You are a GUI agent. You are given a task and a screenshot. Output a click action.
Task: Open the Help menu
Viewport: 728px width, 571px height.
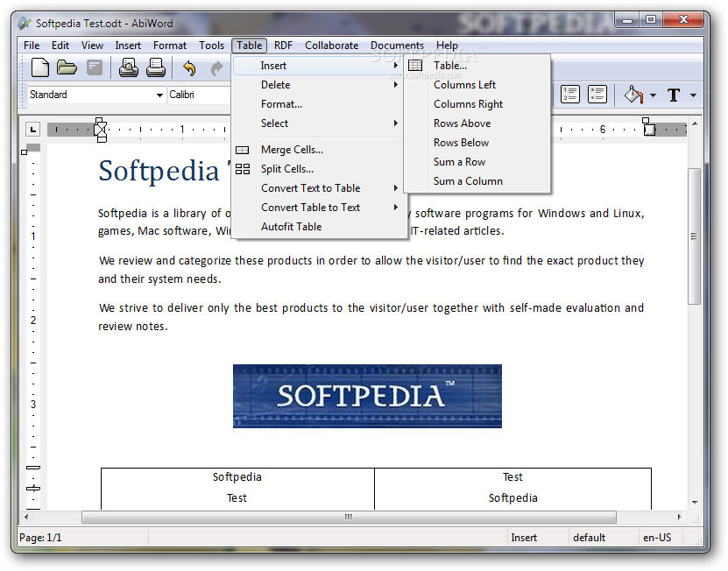(447, 46)
